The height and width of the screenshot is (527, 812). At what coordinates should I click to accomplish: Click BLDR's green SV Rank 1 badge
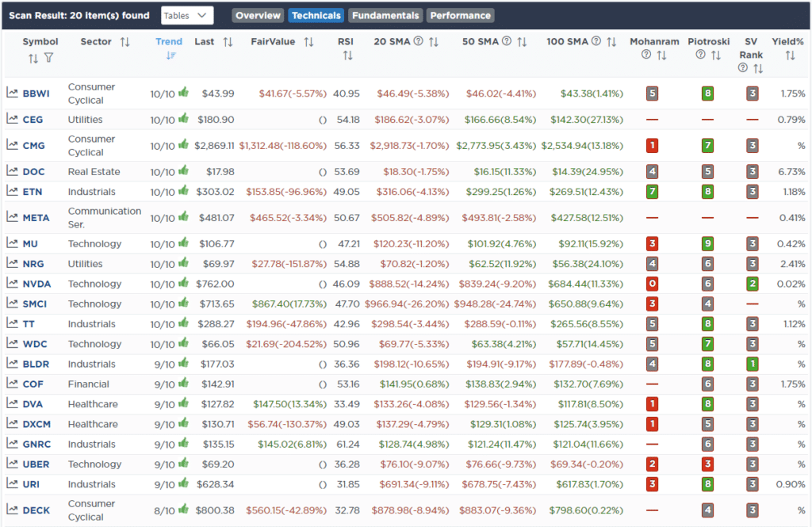(753, 364)
